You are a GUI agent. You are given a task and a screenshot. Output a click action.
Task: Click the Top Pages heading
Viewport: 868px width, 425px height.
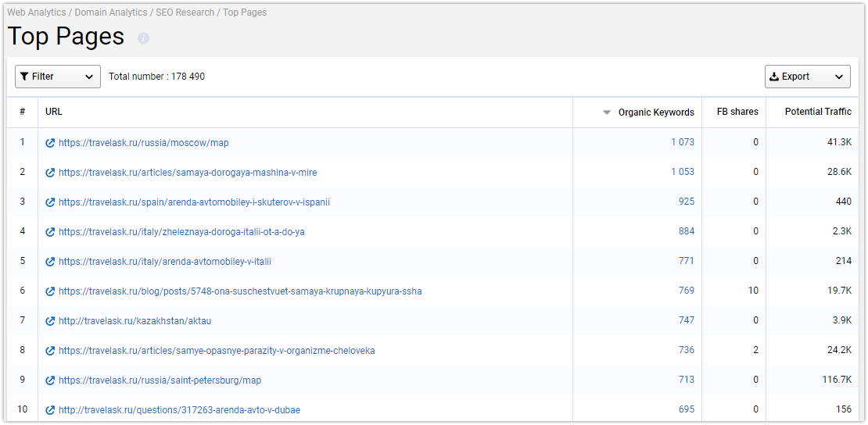66,37
